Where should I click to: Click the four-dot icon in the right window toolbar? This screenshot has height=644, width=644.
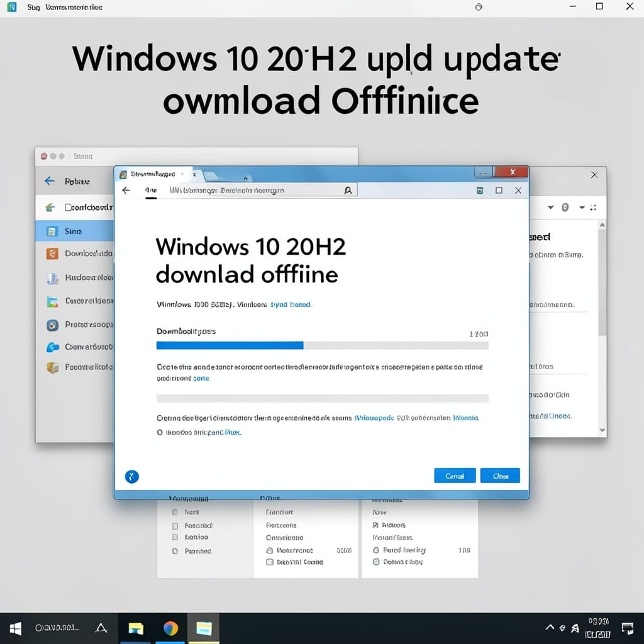click(x=593, y=208)
